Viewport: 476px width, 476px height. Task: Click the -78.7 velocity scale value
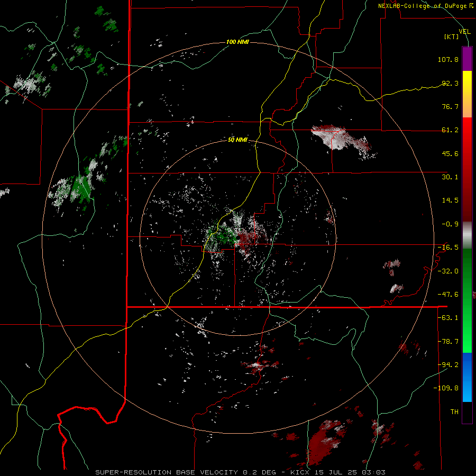point(448,342)
